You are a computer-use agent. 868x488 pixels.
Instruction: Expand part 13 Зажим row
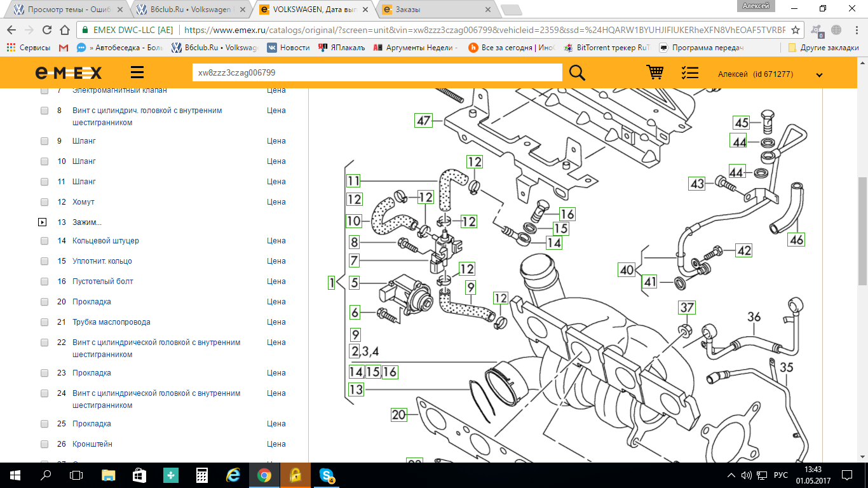click(x=43, y=222)
